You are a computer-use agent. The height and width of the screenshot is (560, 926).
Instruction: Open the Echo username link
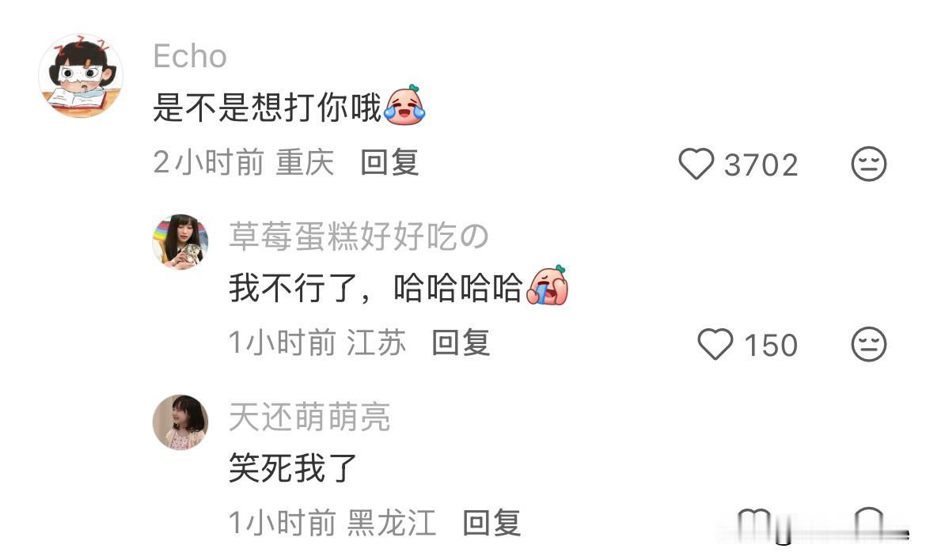[x=190, y=57]
